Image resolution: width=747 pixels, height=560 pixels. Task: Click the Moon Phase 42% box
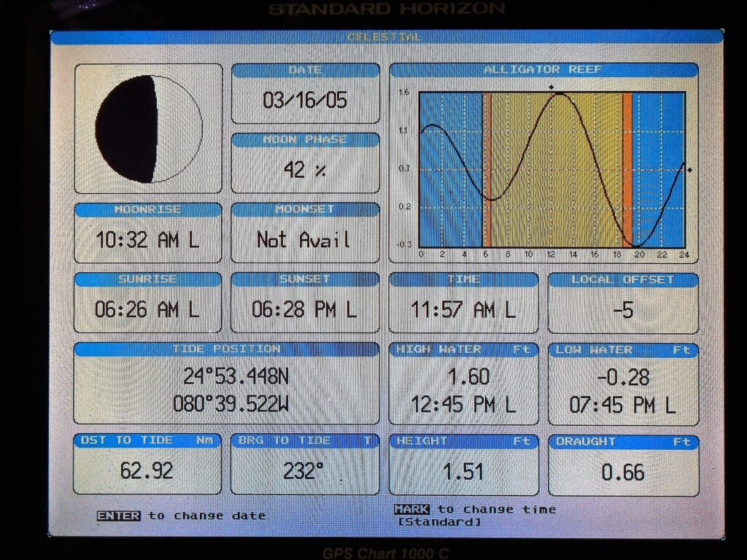pos(305,169)
